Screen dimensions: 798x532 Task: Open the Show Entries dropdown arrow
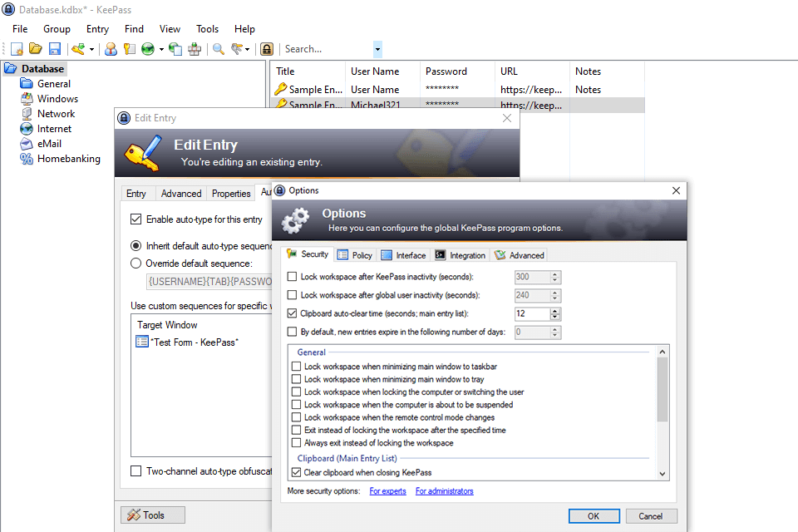248,49
